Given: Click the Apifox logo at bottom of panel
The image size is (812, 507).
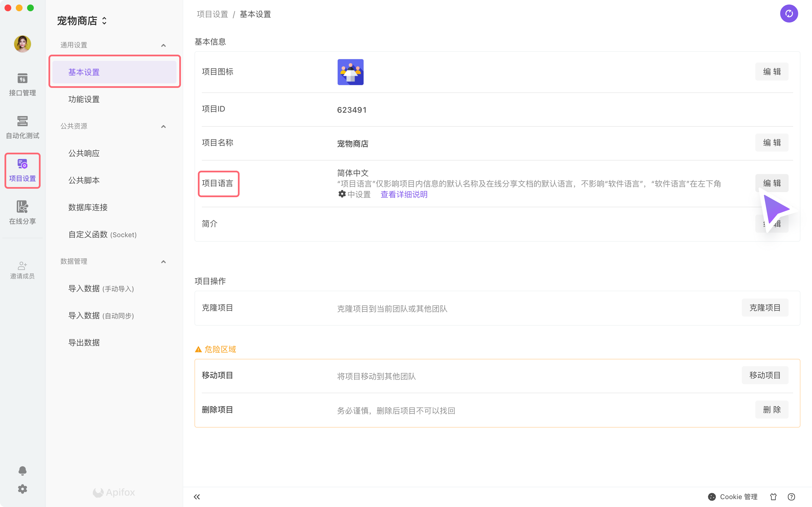Looking at the screenshot, I should coord(114,492).
